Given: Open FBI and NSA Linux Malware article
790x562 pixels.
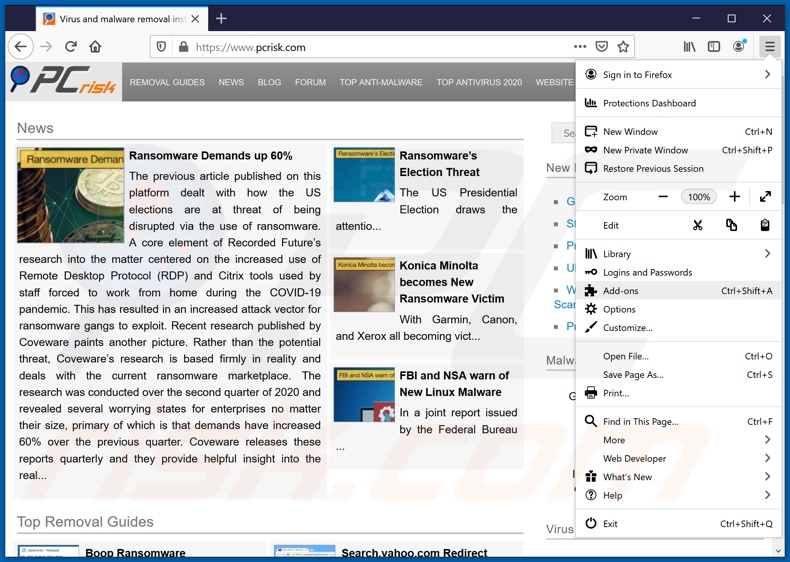Looking at the screenshot, I should (454, 384).
